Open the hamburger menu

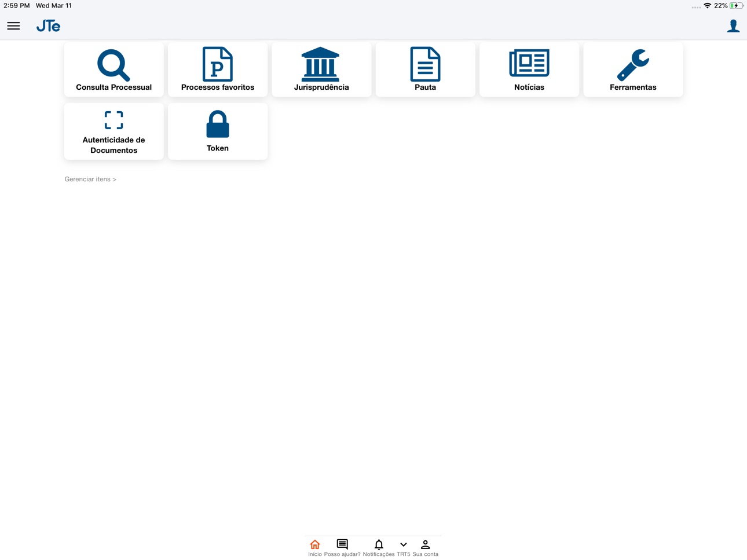point(13,26)
